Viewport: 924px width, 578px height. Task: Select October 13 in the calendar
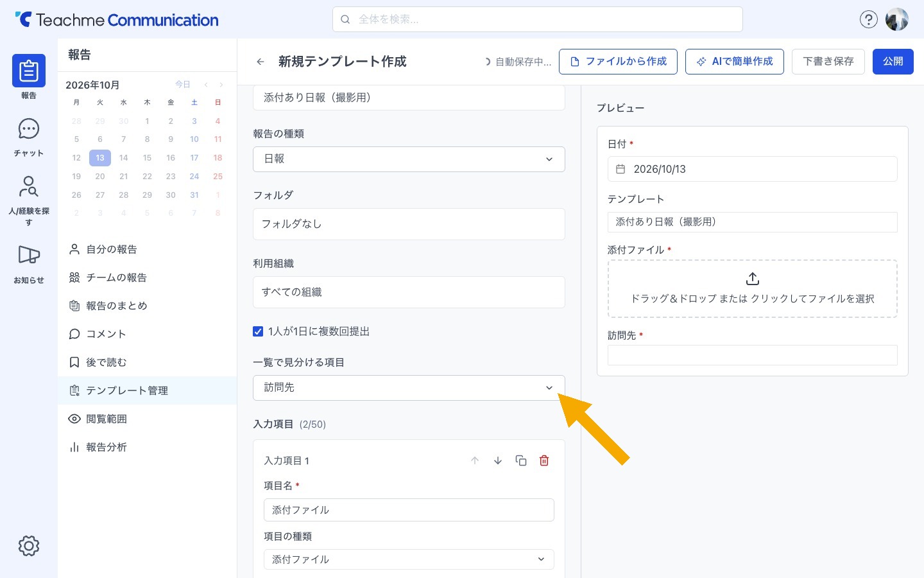coord(100,158)
